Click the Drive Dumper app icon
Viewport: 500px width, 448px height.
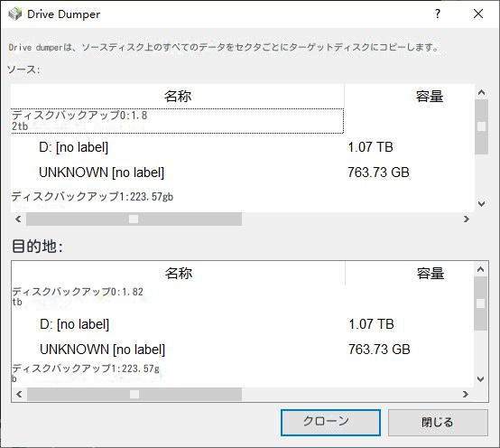click(x=14, y=14)
